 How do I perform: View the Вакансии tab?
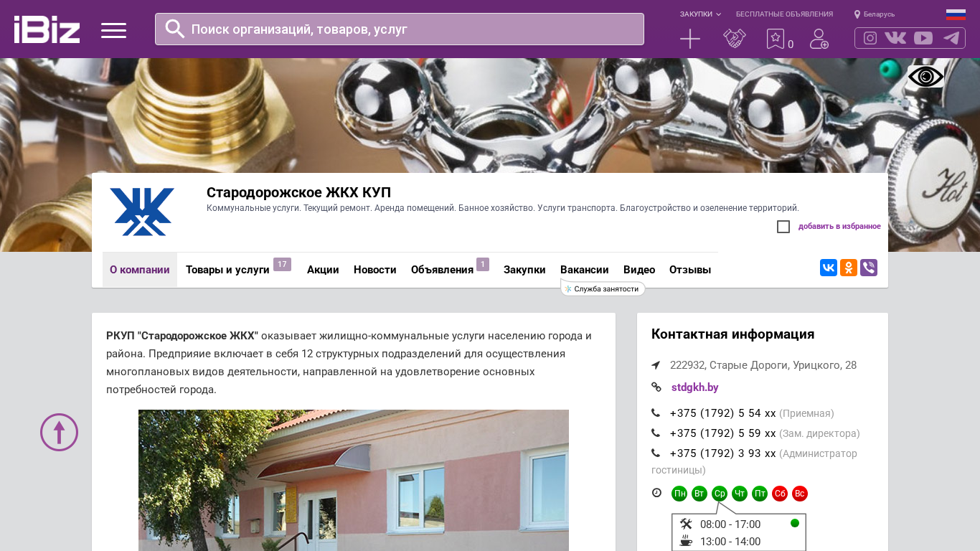[x=585, y=270]
